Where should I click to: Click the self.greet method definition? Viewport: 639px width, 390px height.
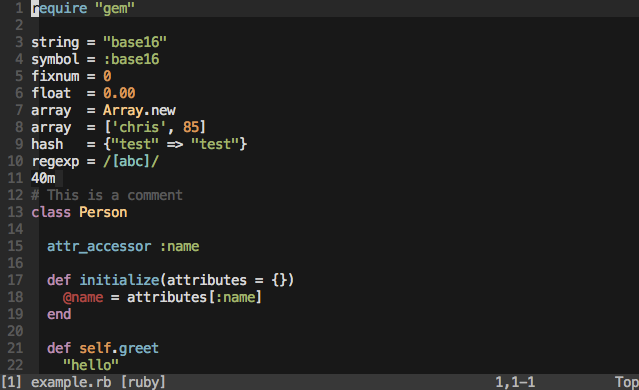click(x=119, y=348)
